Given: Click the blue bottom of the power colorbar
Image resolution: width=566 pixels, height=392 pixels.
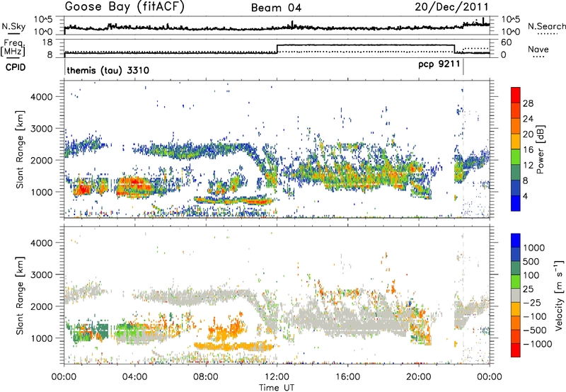Looking at the screenshot, I should coord(516,203).
